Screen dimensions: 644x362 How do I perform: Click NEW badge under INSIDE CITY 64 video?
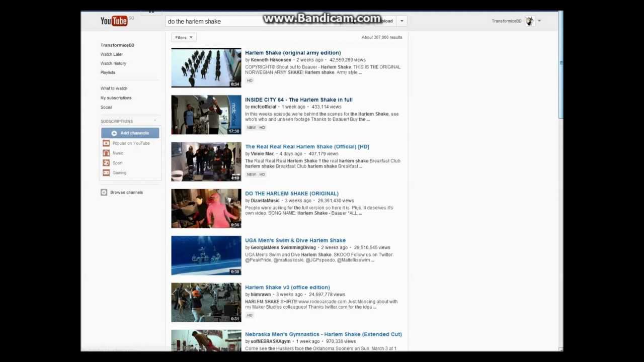[x=251, y=128]
